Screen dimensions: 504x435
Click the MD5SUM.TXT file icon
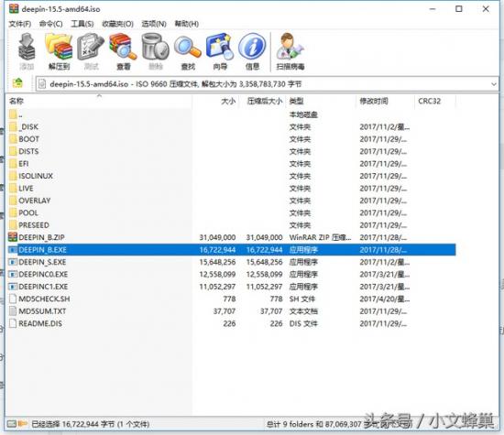click(x=13, y=311)
